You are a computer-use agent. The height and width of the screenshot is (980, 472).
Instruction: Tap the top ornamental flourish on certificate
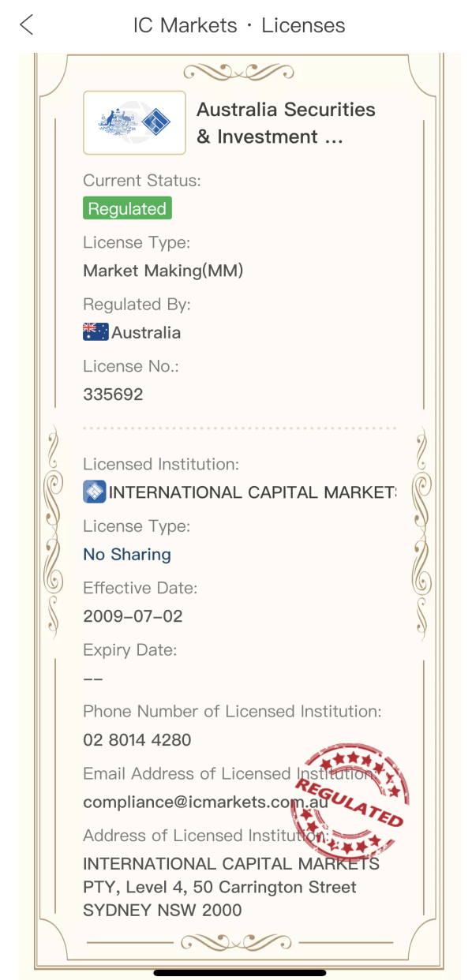point(238,73)
